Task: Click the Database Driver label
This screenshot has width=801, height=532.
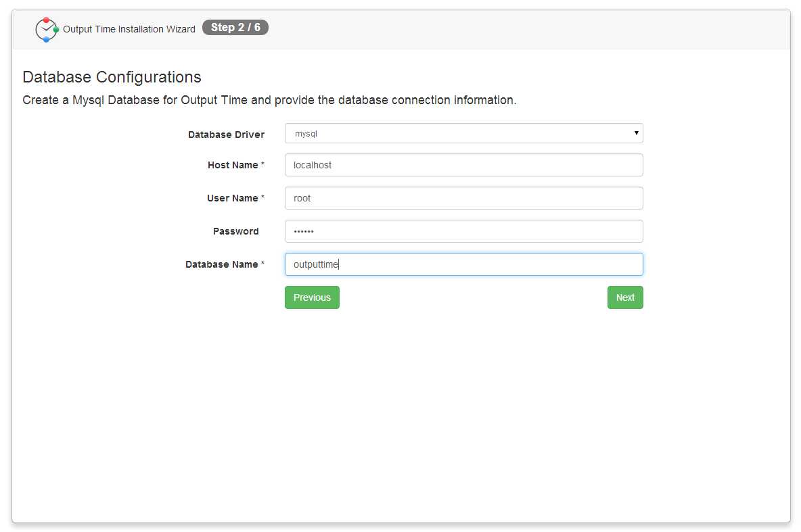Action: (227, 135)
